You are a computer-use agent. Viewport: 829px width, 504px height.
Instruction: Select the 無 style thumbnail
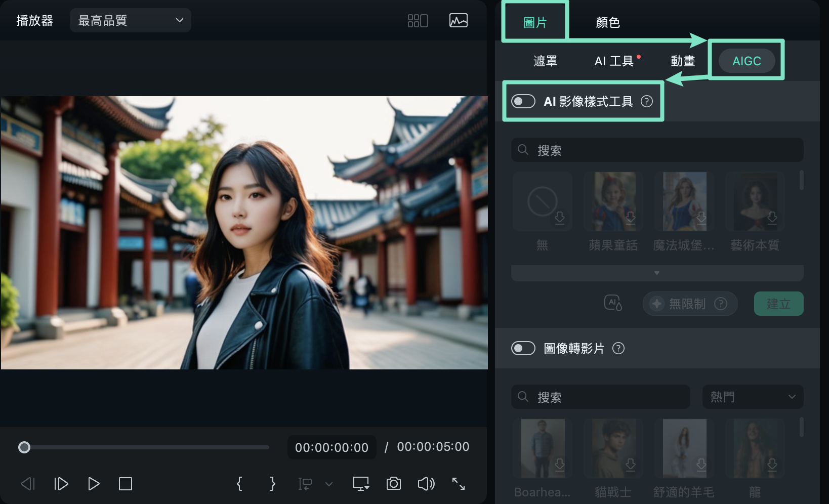pos(543,201)
